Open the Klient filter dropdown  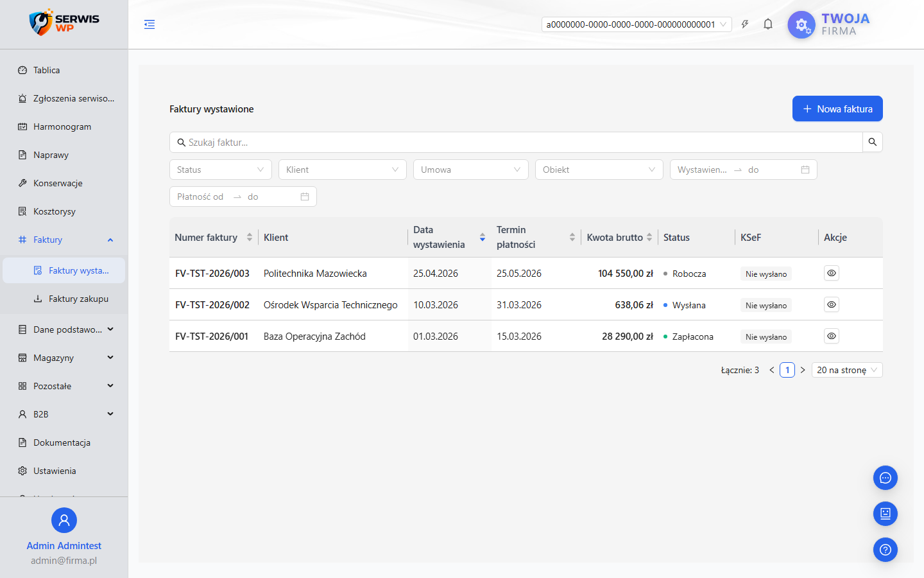[343, 170]
